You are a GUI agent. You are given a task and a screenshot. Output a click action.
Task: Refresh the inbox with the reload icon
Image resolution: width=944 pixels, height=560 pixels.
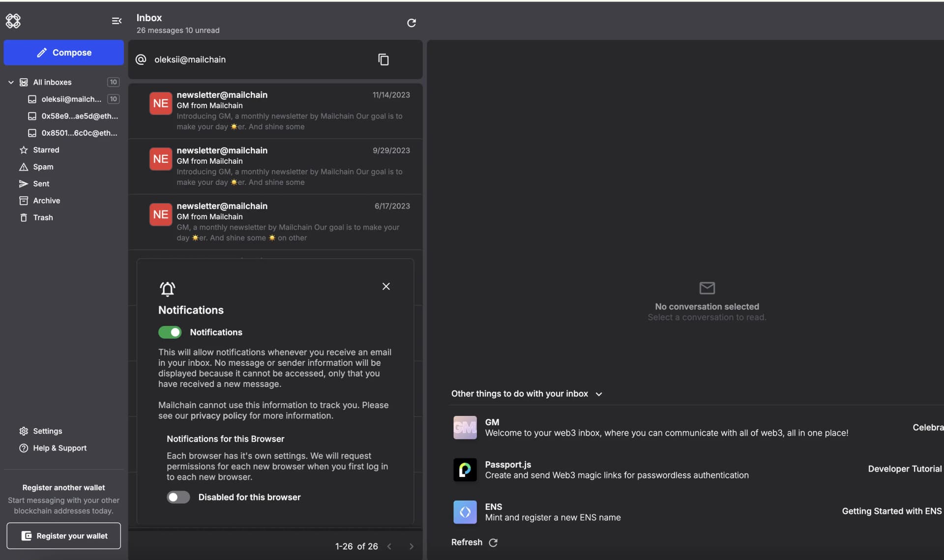[x=412, y=23]
